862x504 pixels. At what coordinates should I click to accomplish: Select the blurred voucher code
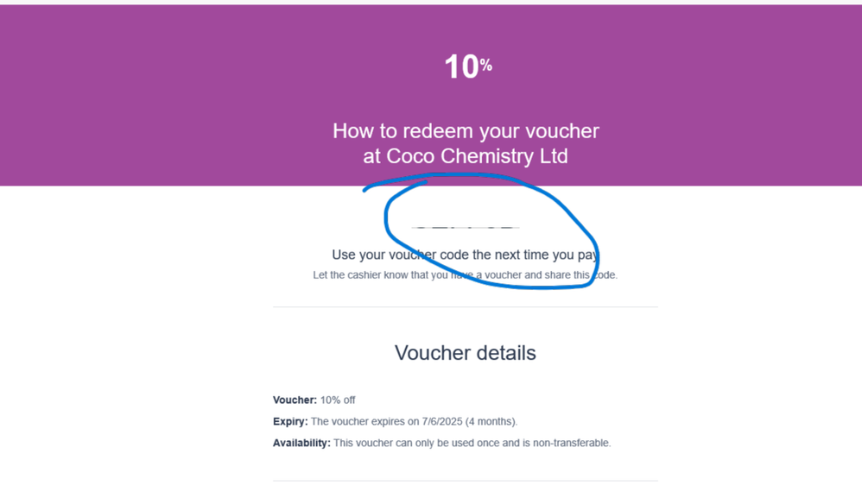(x=466, y=226)
